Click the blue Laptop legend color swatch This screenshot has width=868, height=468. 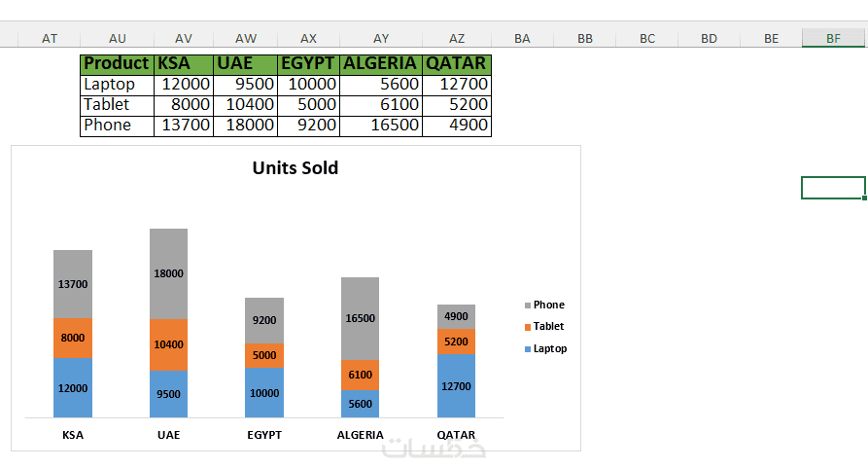(527, 348)
